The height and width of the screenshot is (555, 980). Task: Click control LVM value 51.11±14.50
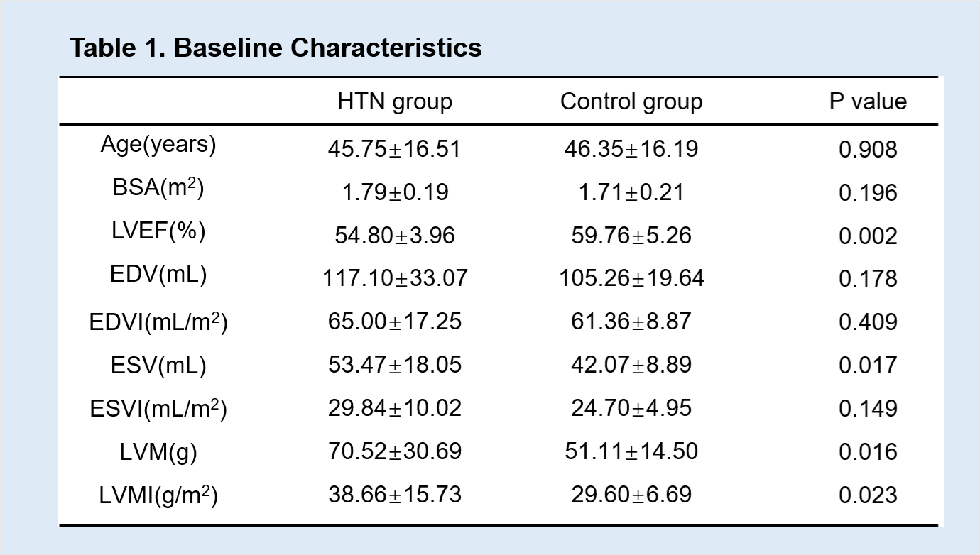631,451
